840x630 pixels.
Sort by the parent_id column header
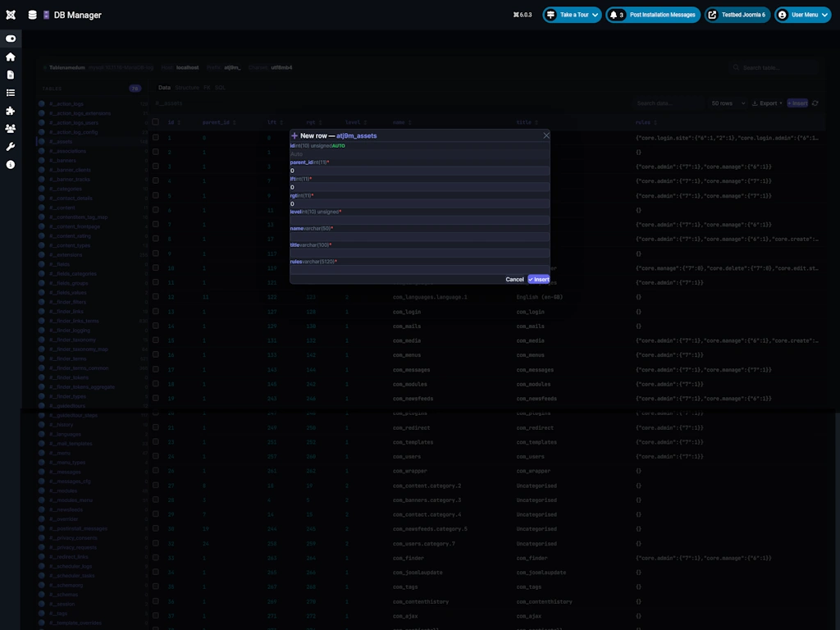pyautogui.click(x=219, y=123)
